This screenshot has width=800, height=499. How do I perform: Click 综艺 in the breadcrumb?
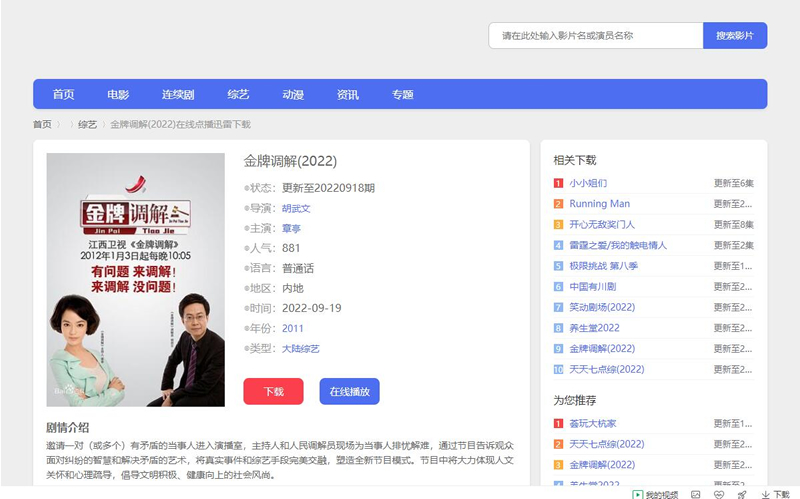pyautogui.click(x=87, y=125)
